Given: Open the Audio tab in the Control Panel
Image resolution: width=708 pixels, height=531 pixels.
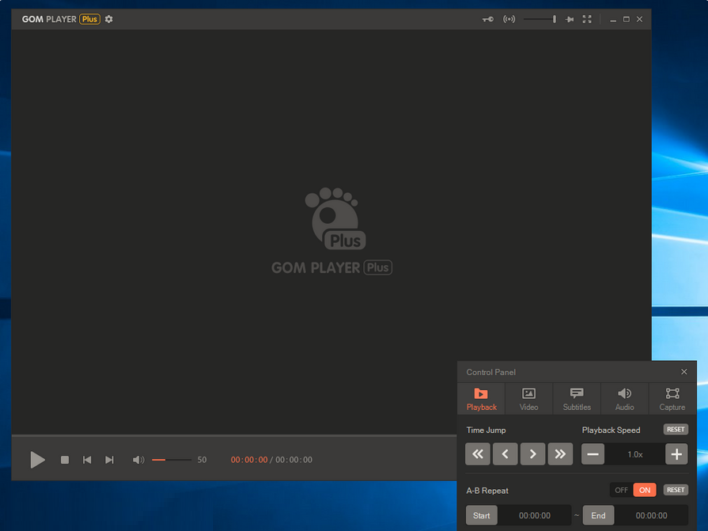Looking at the screenshot, I should point(624,399).
